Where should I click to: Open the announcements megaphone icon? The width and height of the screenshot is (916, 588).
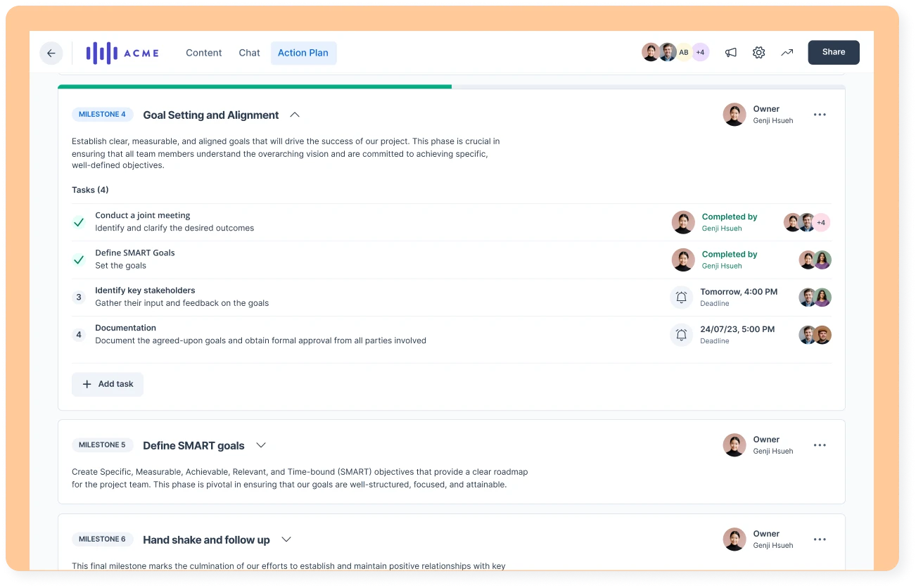point(730,52)
